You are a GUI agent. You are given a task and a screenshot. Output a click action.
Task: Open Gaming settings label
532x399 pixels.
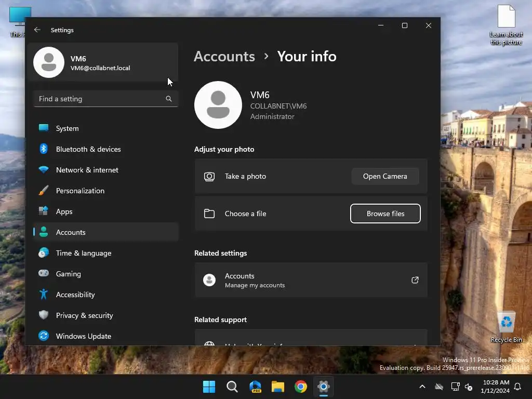click(68, 274)
